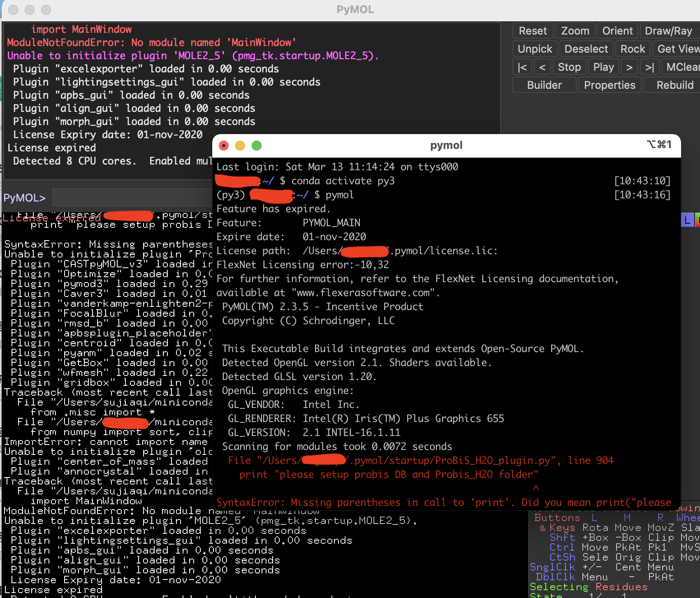Click 'Plugin "Caver3" loaded' line in viewer
700x598 pixels.
tap(109, 294)
